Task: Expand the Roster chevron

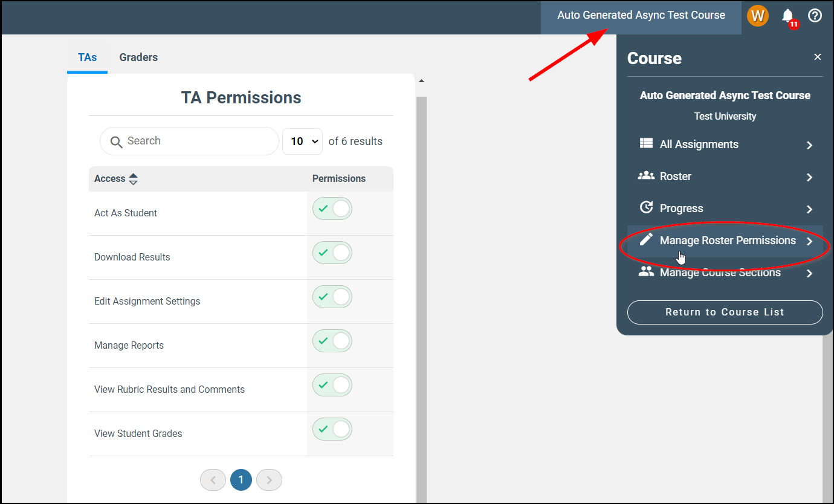Action: pos(809,177)
